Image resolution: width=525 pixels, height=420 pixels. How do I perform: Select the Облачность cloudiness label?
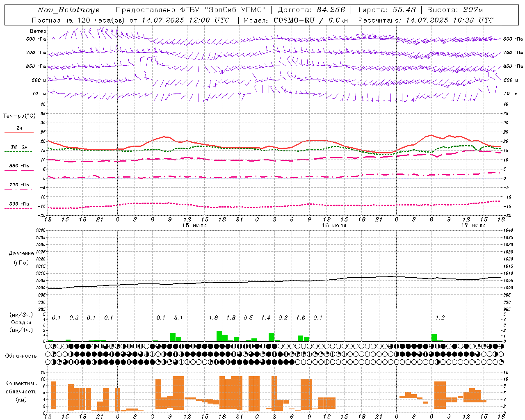(x=21, y=356)
